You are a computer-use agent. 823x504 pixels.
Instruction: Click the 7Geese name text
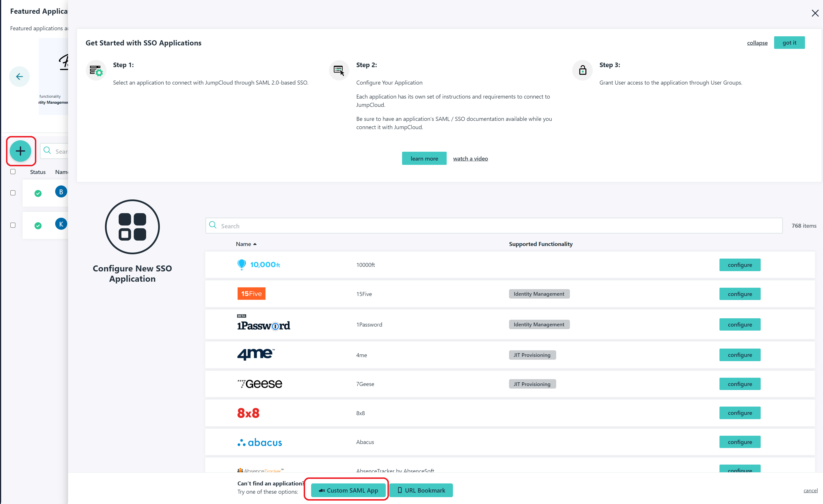(x=365, y=384)
